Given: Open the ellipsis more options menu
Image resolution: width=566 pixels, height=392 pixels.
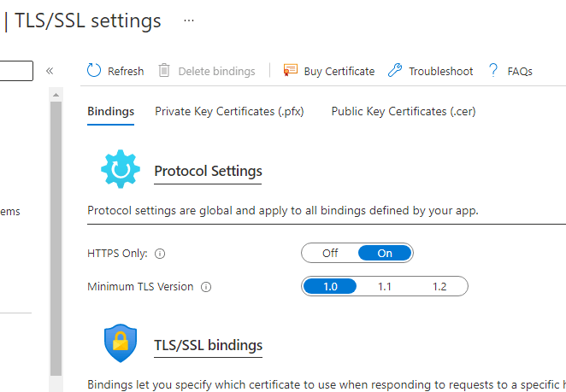Looking at the screenshot, I should pyautogui.click(x=189, y=20).
